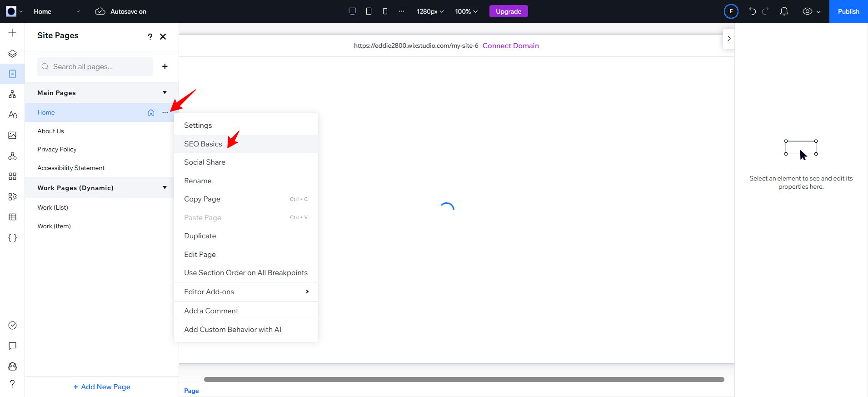The image size is (868, 397).
Task: Open the Home page more actions ellipsis
Action: point(165,112)
